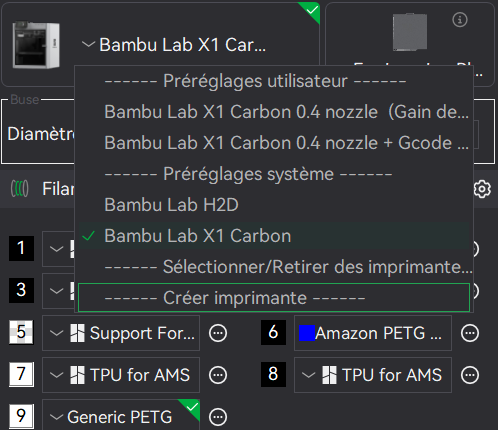Click more options button for filament 6
The height and width of the screenshot is (430, 498).
tap(470, 333)
